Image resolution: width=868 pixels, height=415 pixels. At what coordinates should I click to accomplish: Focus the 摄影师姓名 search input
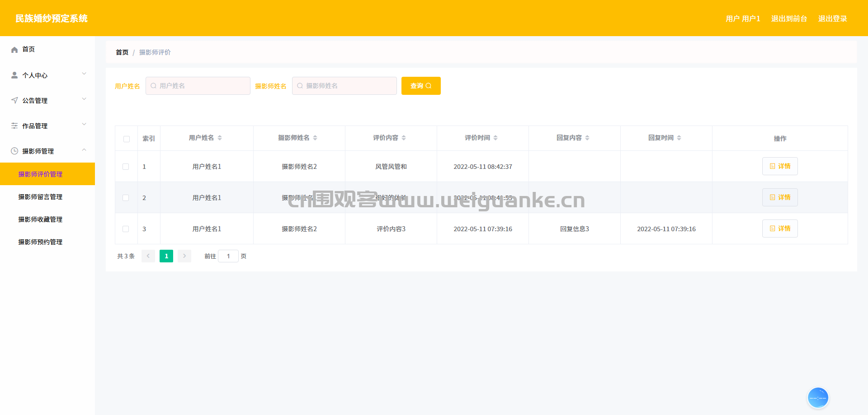tap(344, 86)
